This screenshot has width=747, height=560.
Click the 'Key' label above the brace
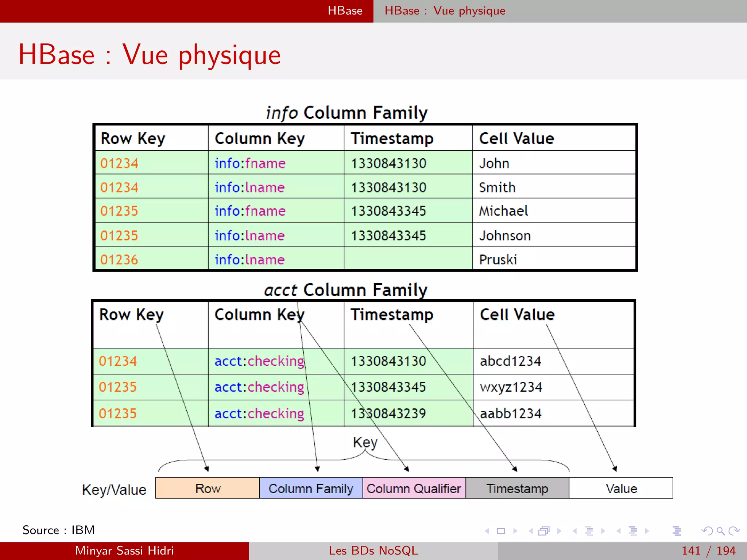pos(365,443)
